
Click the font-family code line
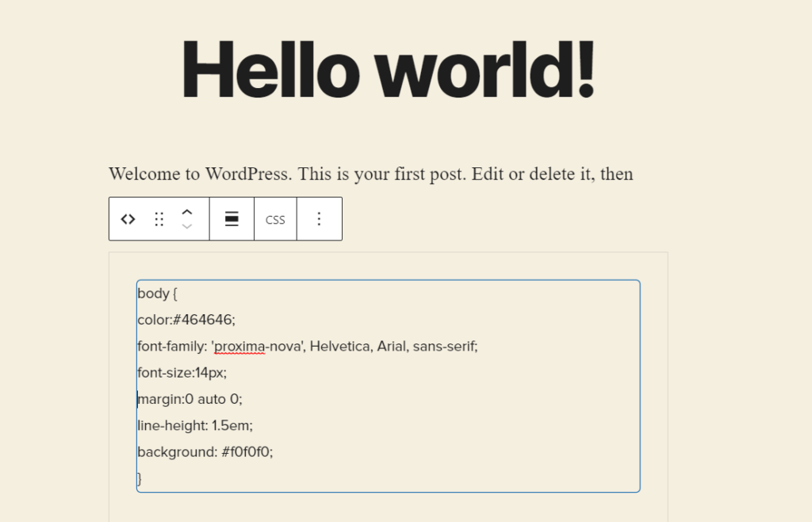click(x=308, y=347)
